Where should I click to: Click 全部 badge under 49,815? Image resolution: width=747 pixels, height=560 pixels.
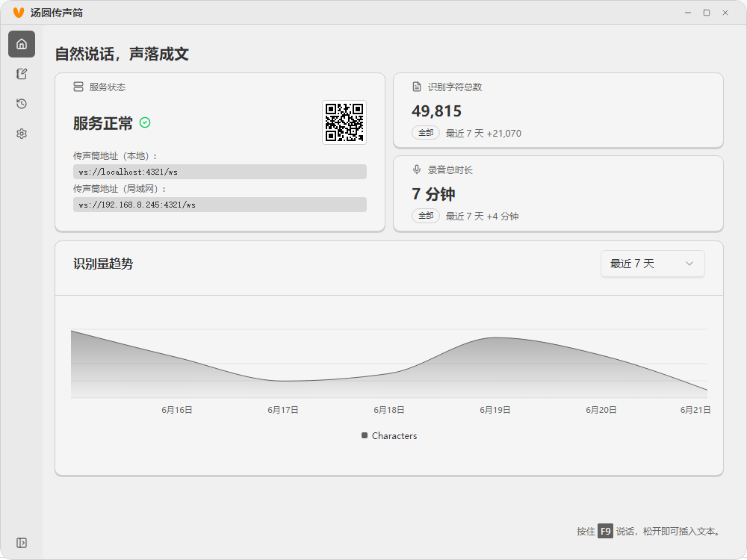pyautogui.click(x=426, y=133)
